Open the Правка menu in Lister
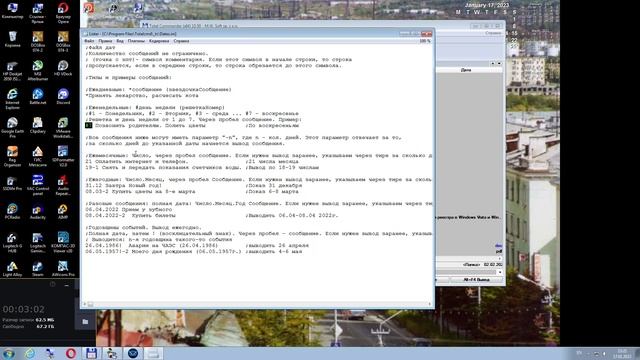This screenshot has width=640, height=360. tap(105, 41)
